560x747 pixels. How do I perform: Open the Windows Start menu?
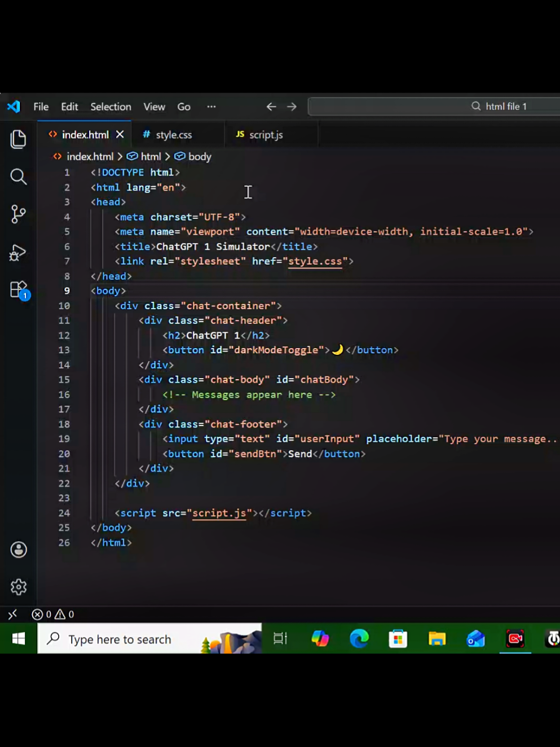pyautogui.click(x=19, y=639)
